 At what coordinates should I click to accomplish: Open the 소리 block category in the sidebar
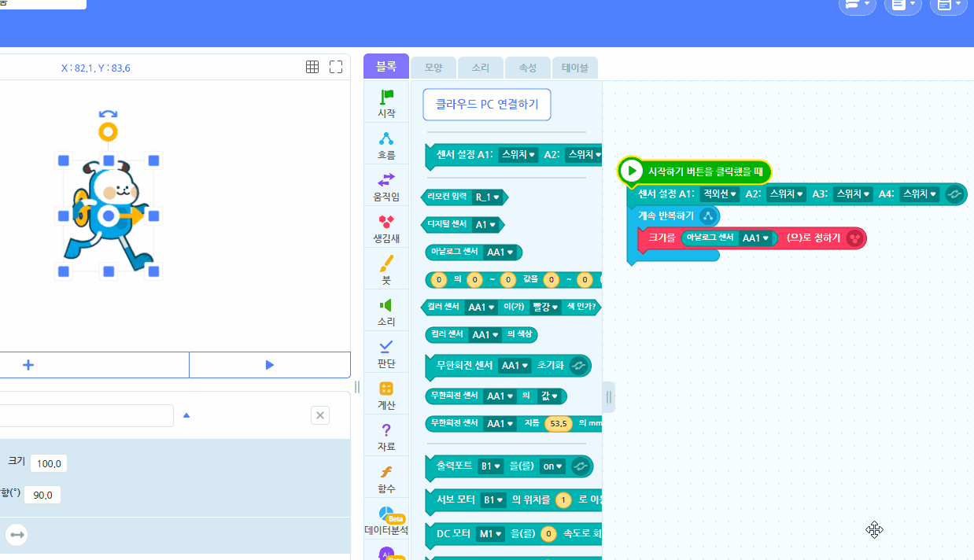(x=386, y=312)
